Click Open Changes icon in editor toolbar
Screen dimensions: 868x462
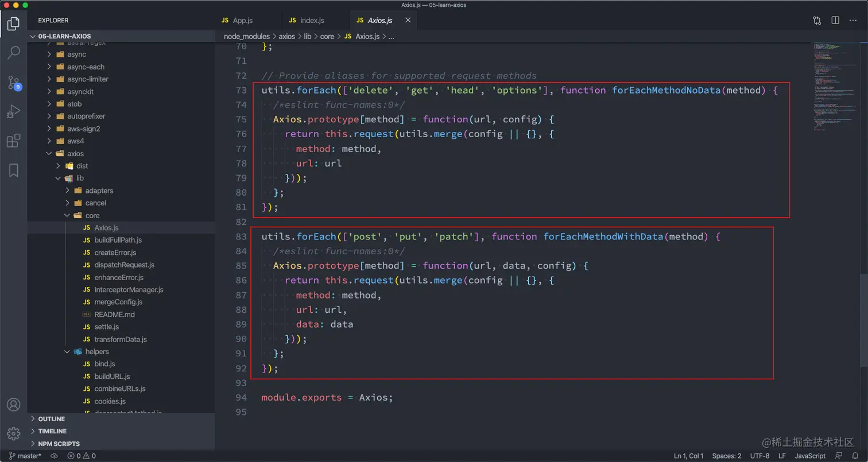[x=817, y=20]
